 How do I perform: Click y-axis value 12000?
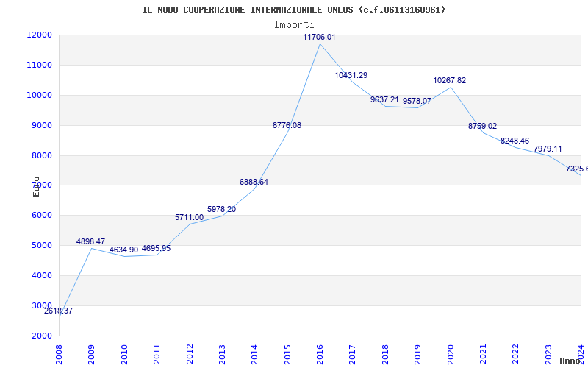click(39, 35)
